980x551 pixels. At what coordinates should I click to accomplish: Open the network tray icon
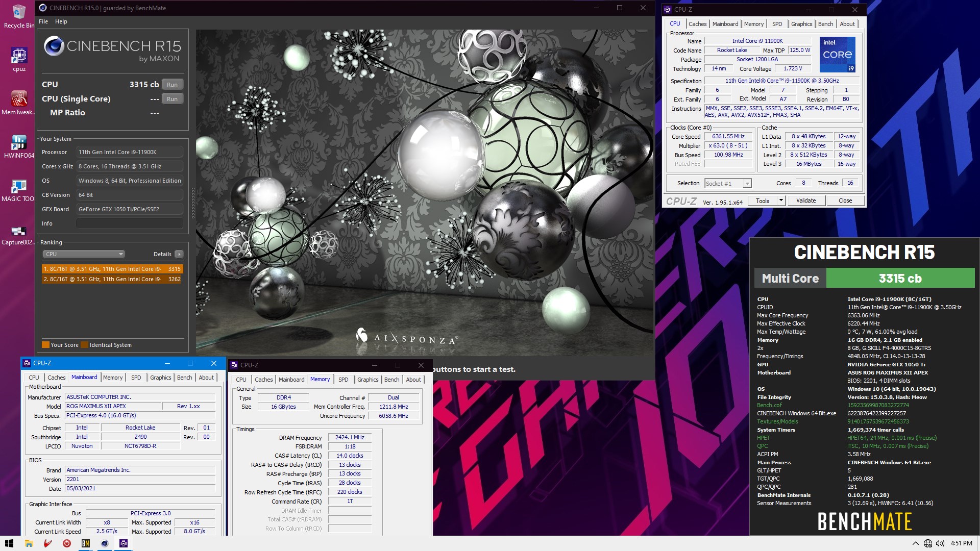(x=928, y=543)
